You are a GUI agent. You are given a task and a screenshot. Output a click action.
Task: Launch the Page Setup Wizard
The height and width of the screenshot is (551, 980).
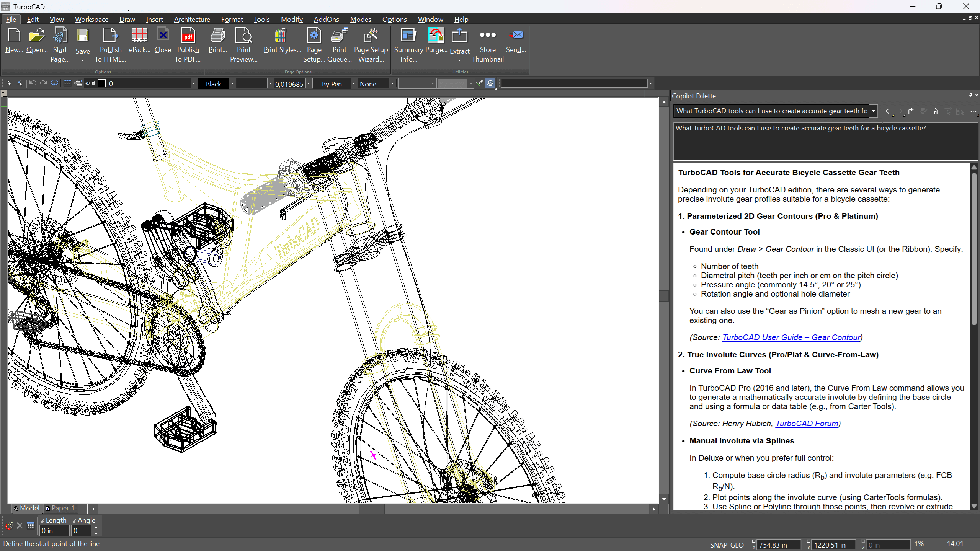coord(371,45)
